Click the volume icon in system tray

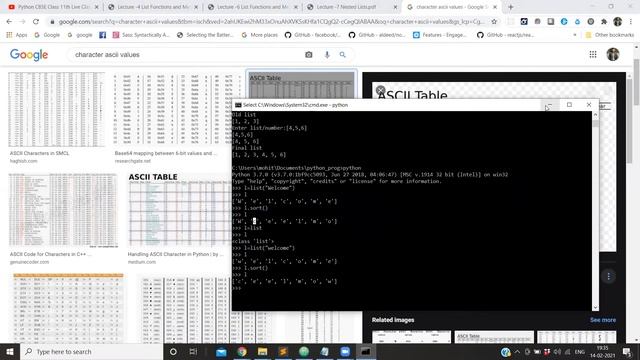click(x=557, y=351)
